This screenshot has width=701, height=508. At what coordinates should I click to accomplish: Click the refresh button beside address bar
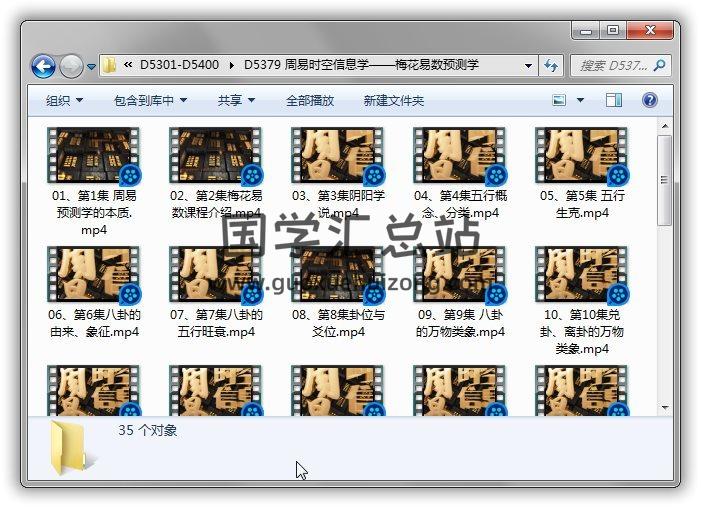(551, 66)
